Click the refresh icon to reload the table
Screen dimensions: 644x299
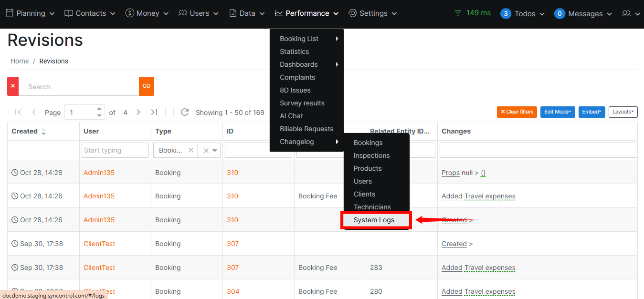pos(185,112)
